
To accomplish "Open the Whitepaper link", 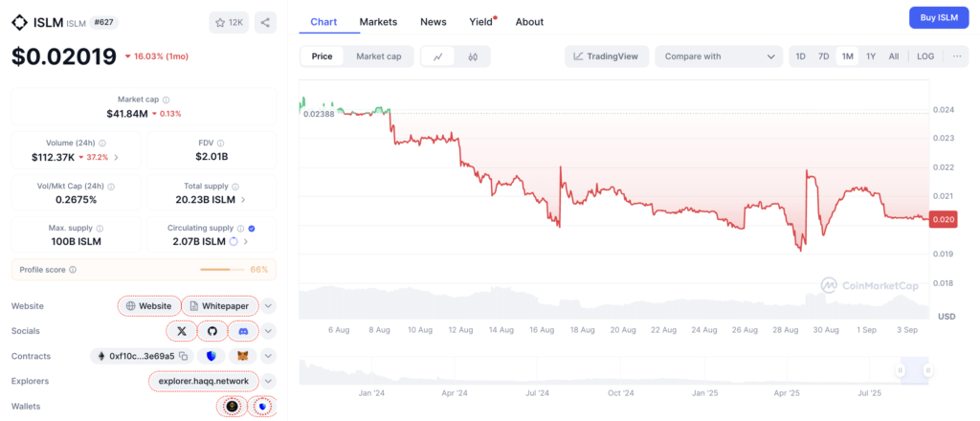I will click(x=219, y=306).
